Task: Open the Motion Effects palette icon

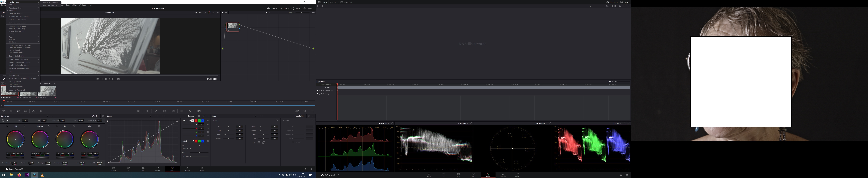Action: [41, 111]
